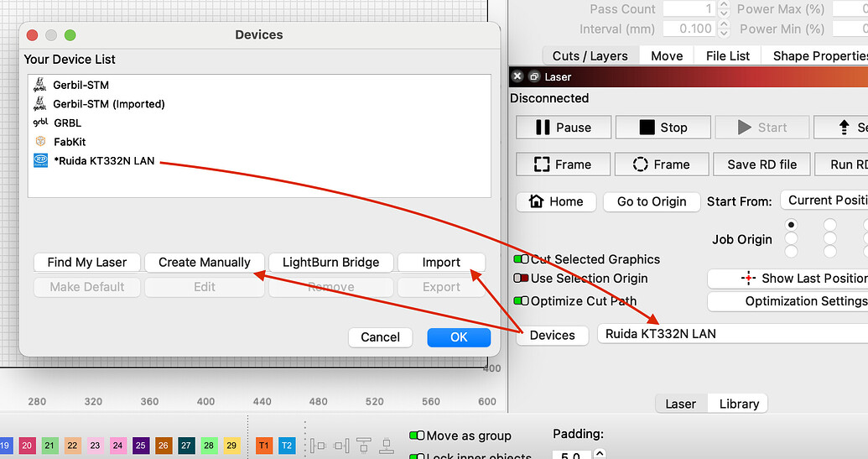Click Save RD file
Screen dimensions: 868x459
[x=761, y=164]
